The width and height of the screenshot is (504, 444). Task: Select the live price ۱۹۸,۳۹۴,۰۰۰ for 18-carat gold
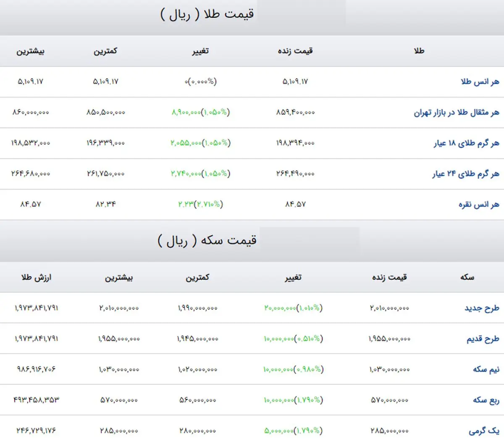tap(295, 143)
